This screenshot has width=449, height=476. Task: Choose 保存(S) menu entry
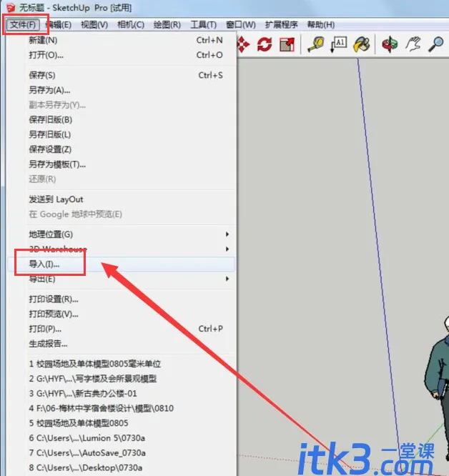tap(121, 75)
